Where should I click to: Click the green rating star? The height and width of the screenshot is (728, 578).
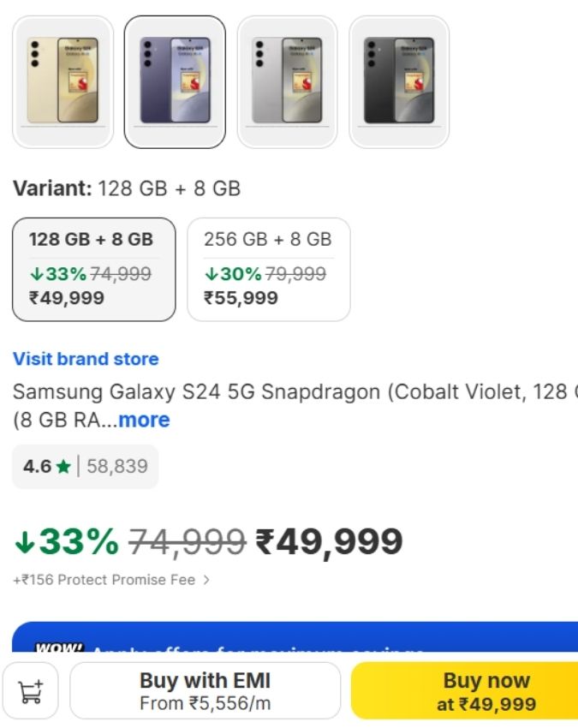63,467
